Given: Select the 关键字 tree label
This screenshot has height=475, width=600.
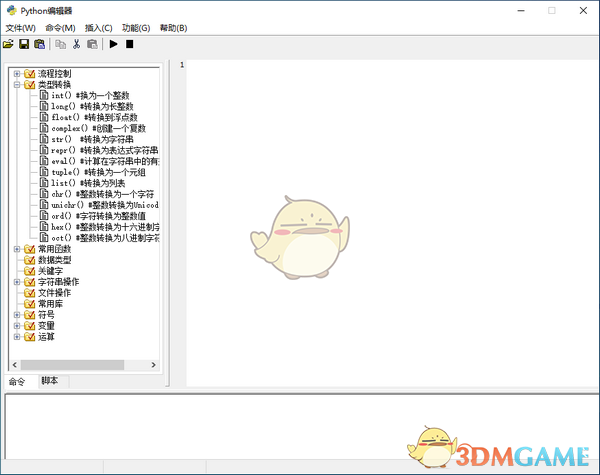Looking at the screenshot, I should [x=51, y=271].
